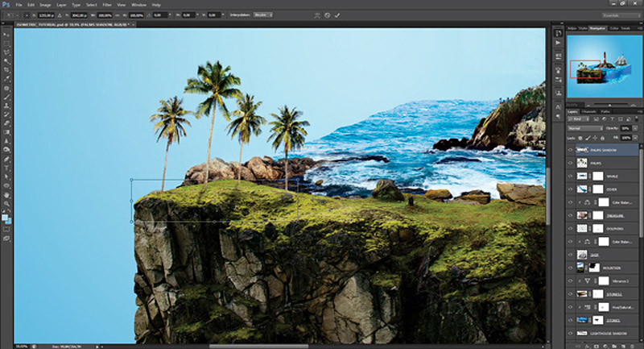Open the History panel icon
The height and width of the screenshot is (349, 644).
(558, 33)
